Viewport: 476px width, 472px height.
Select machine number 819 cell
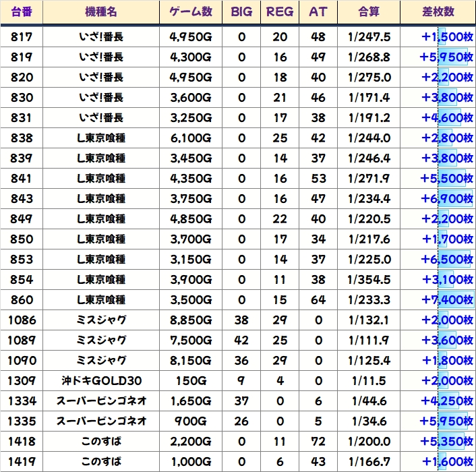click(22, 57)
